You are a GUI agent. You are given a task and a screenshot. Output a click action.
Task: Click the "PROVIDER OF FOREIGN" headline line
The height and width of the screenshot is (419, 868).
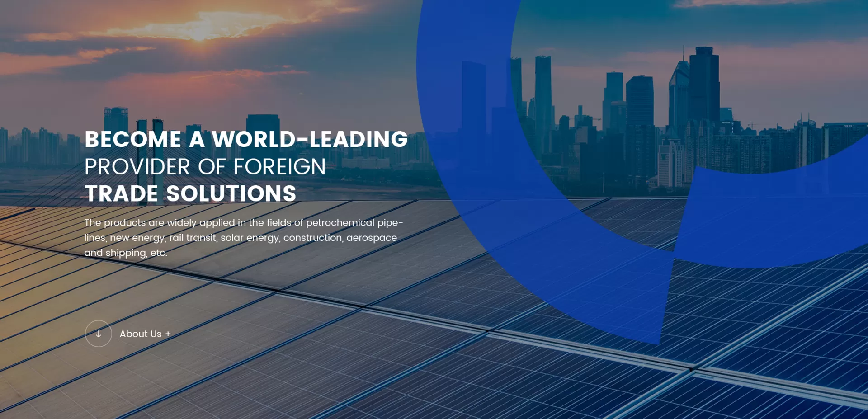tap(205, 167)
